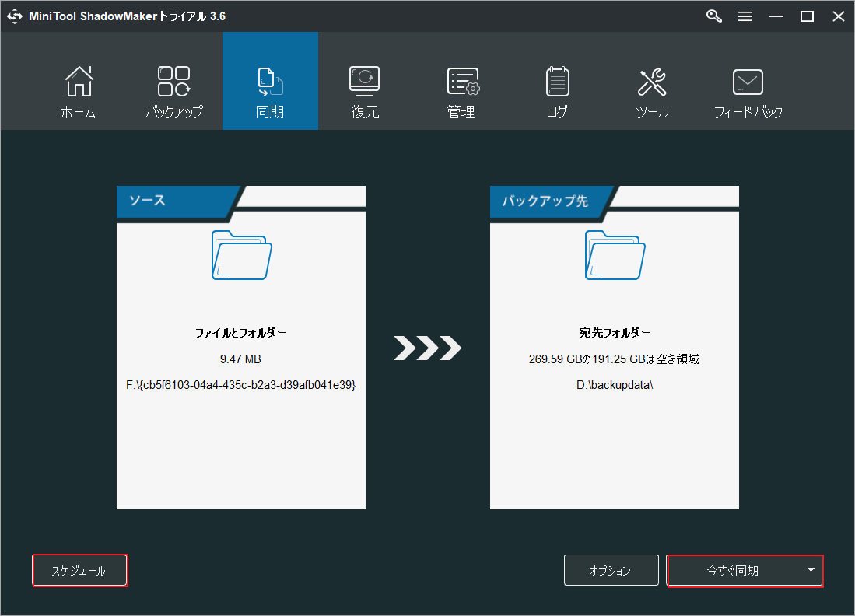855x616 pixels.
Task: Expand the 今すぐ同期 dropdown arrow
Action: click(x=811, y=570)
